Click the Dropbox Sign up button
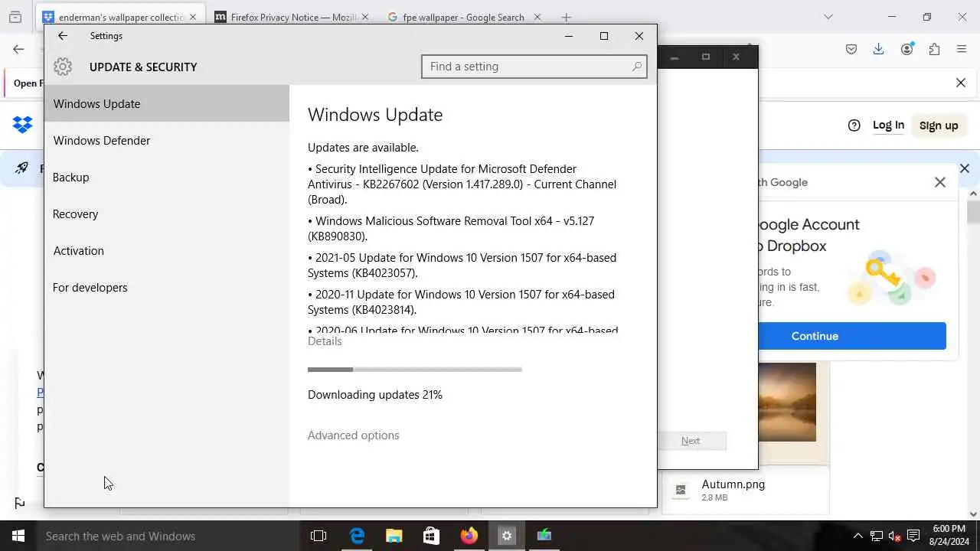Viewport: 980px width, 551px height. 939,126
